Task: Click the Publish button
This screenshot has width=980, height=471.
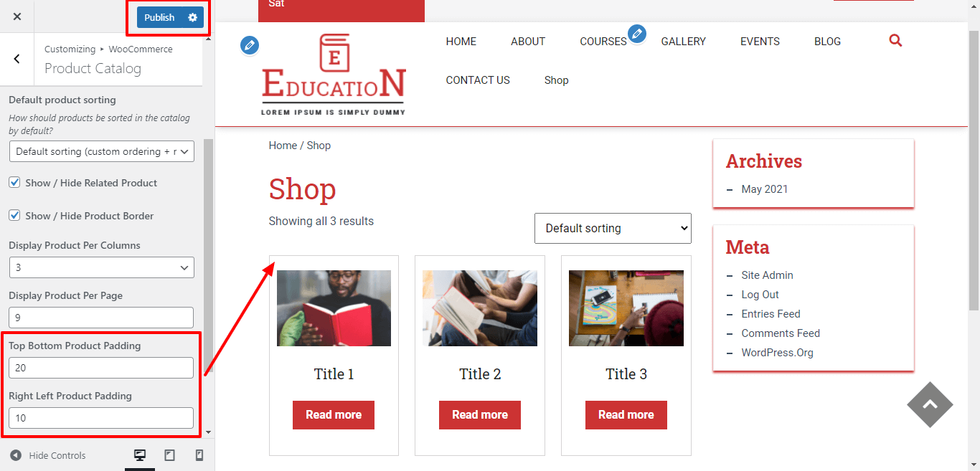Action: [x=159, y=17]
